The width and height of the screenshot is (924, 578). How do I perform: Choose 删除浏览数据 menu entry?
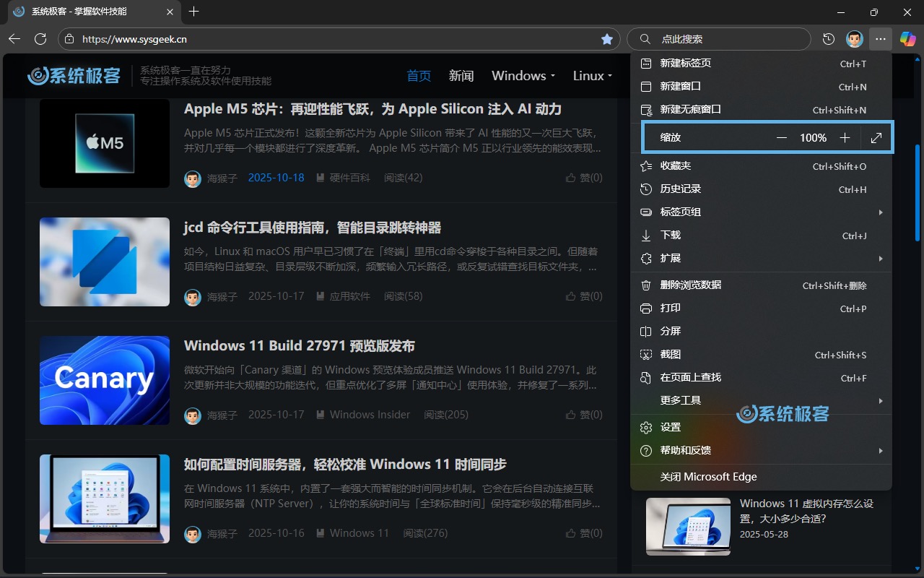tap(690, 285)
